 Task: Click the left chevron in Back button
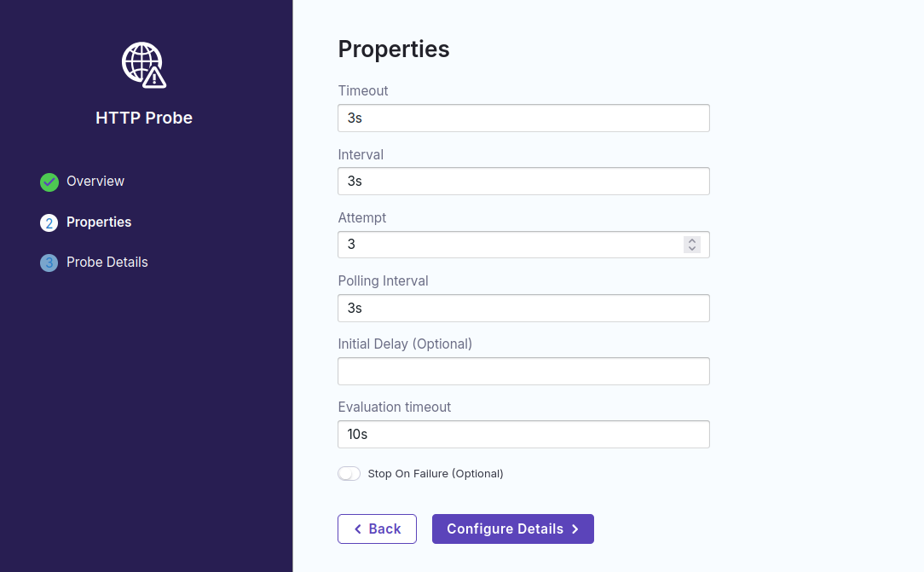pos(358,529)
